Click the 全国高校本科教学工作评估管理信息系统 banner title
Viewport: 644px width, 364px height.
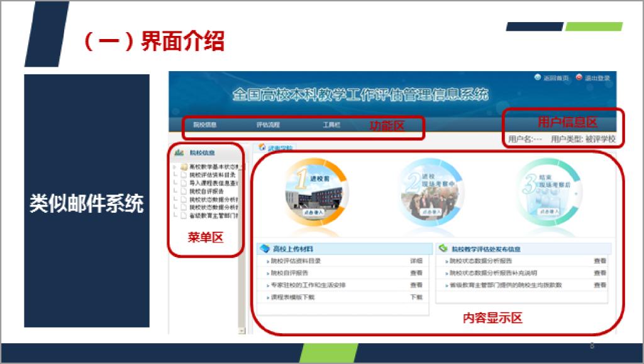(x=360, y=94)
